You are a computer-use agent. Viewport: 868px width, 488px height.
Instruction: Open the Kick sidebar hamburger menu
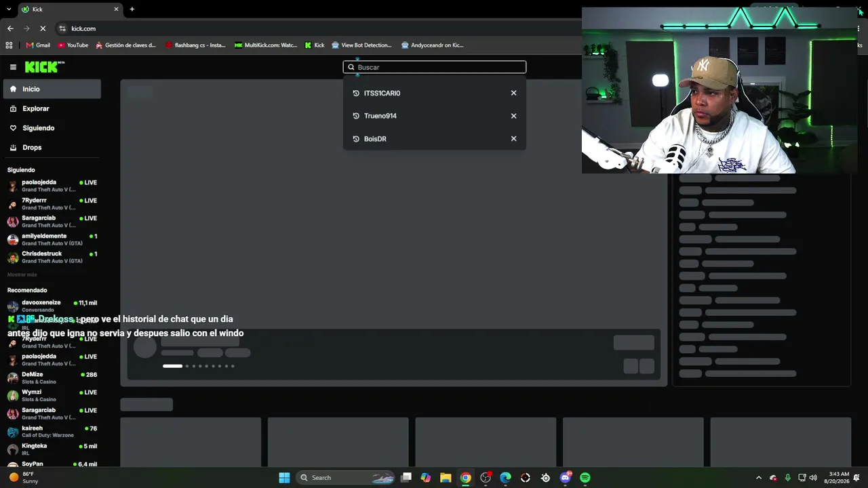[13, 67]
